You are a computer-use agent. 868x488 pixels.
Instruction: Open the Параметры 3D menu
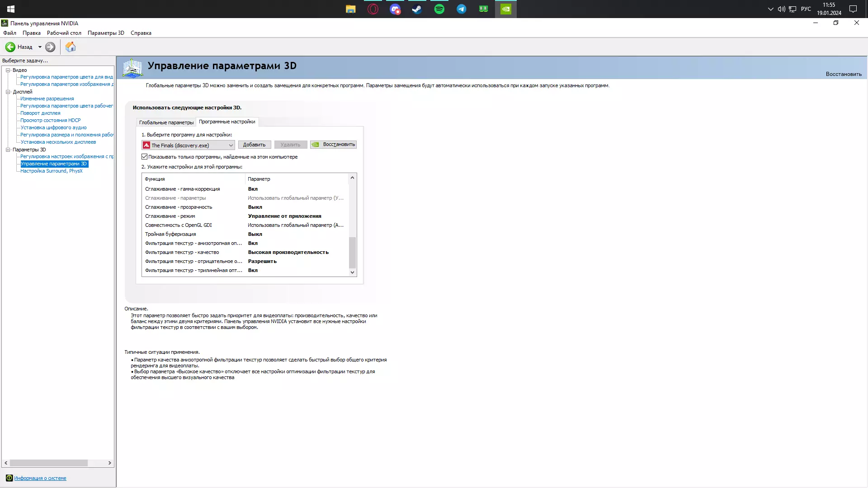[106, 33]
